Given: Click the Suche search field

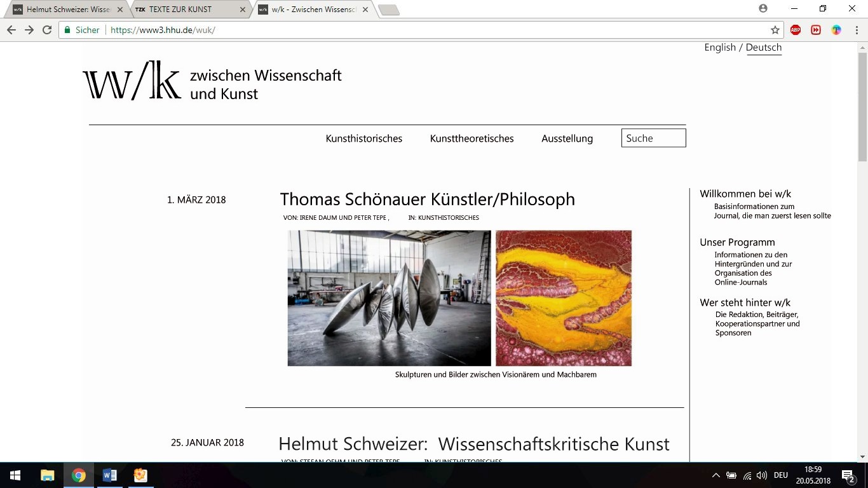Looking at the screenshot, I should pos(653,138).
